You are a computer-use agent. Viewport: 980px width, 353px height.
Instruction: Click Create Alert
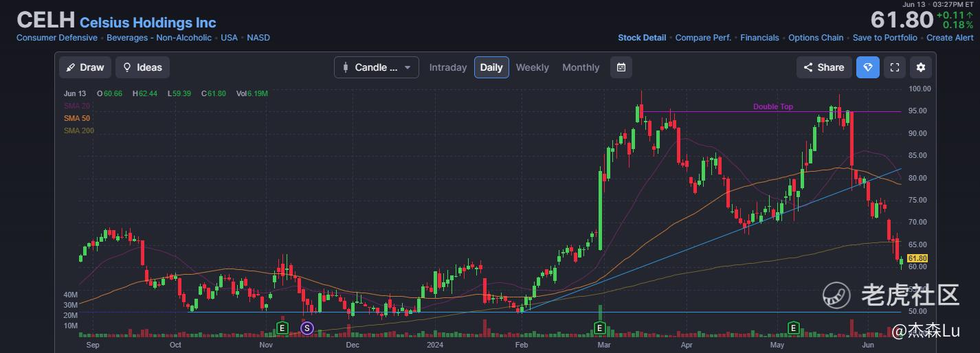click(x=950, y=38)
